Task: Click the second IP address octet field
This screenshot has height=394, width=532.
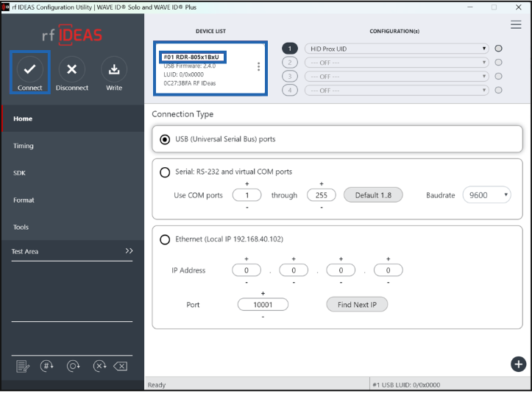Action: pyautogui.click(x=294, y=270)
